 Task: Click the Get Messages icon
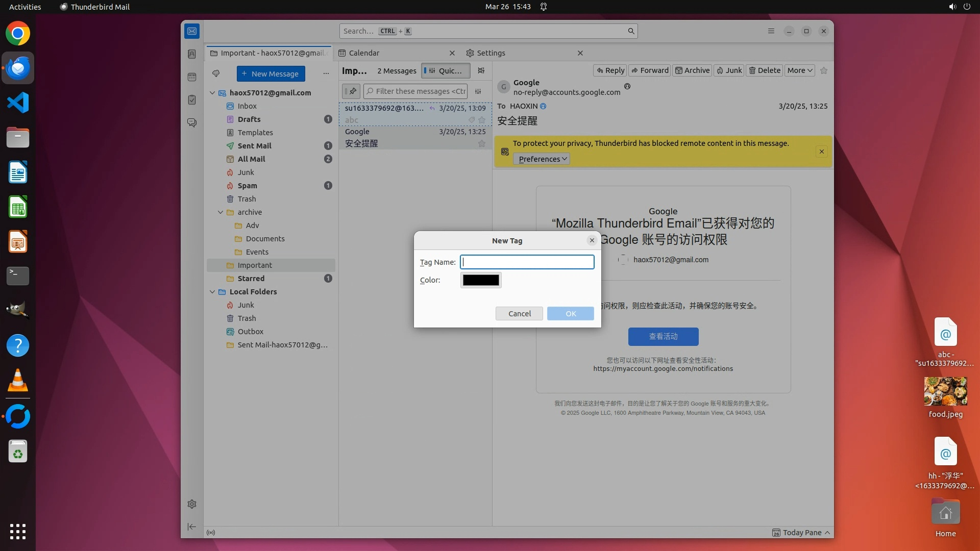click(216, 73)
